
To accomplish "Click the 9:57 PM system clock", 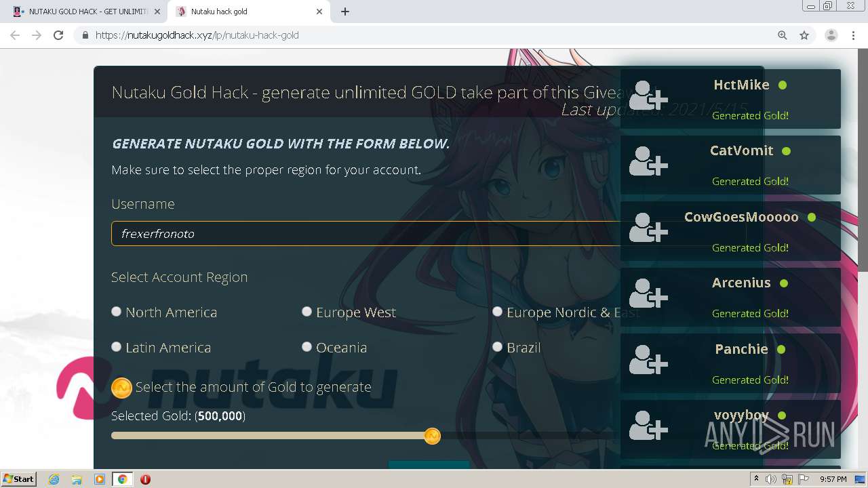I will pyautogui.click(x=833, y=479).
